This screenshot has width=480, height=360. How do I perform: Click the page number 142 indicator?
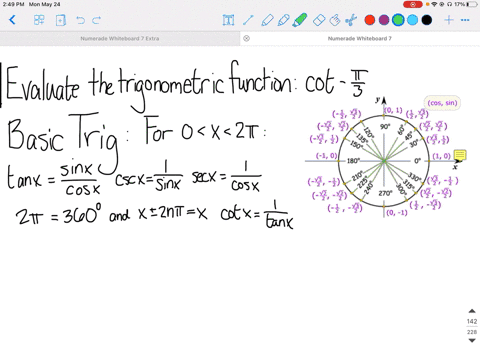point(472,321)
